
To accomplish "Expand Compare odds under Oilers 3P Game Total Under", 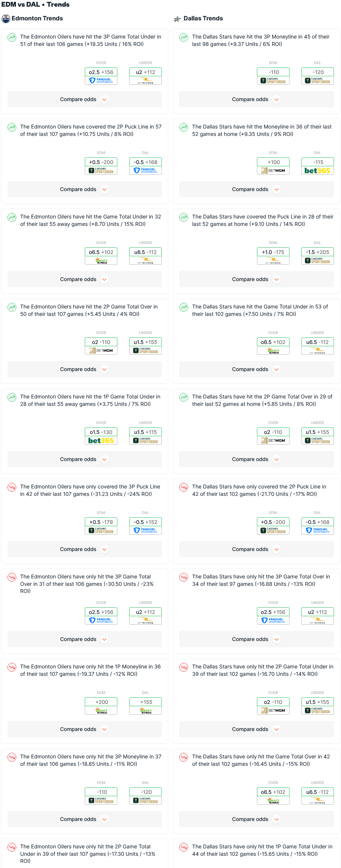I will pos(84,99).
